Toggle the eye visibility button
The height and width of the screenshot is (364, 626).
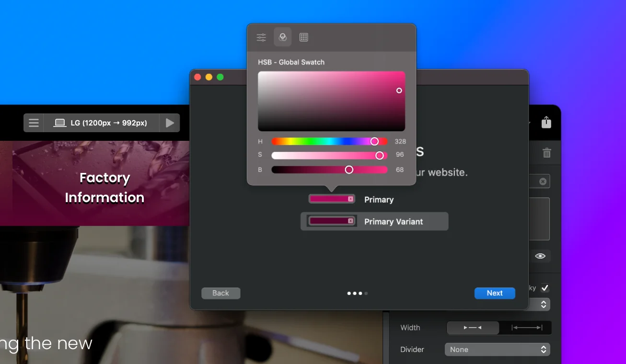(540, 256)
